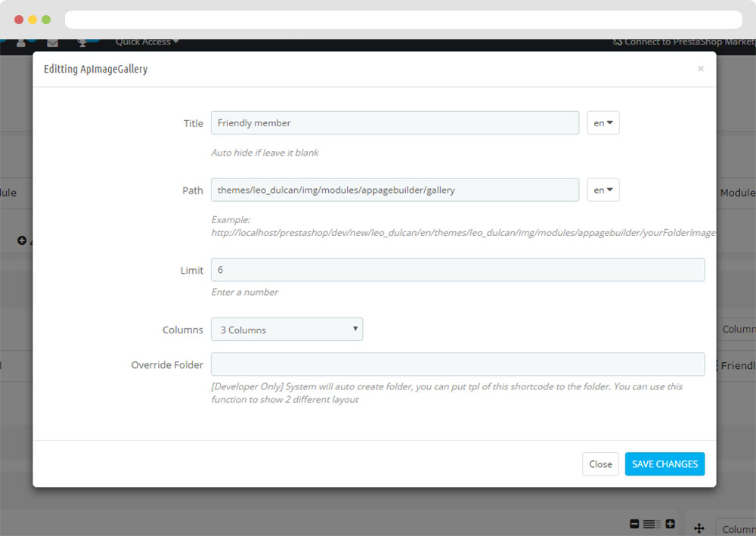Click the lines layout icon at bottom
756x536 pixels.
tap(652, 524)
